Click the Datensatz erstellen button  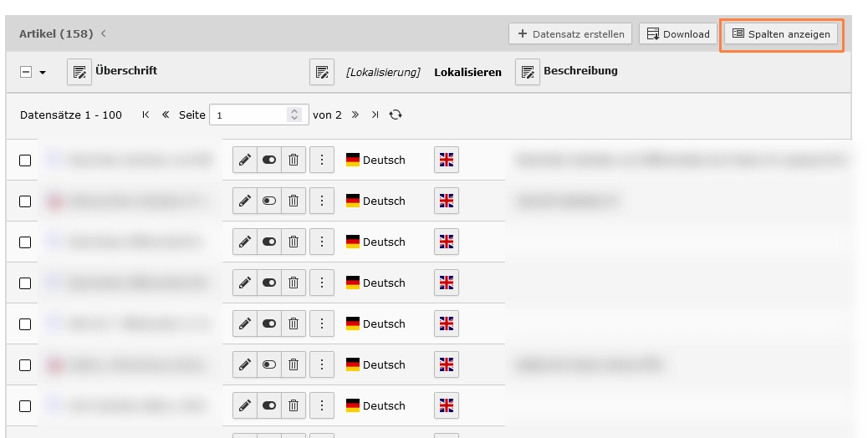570,33
